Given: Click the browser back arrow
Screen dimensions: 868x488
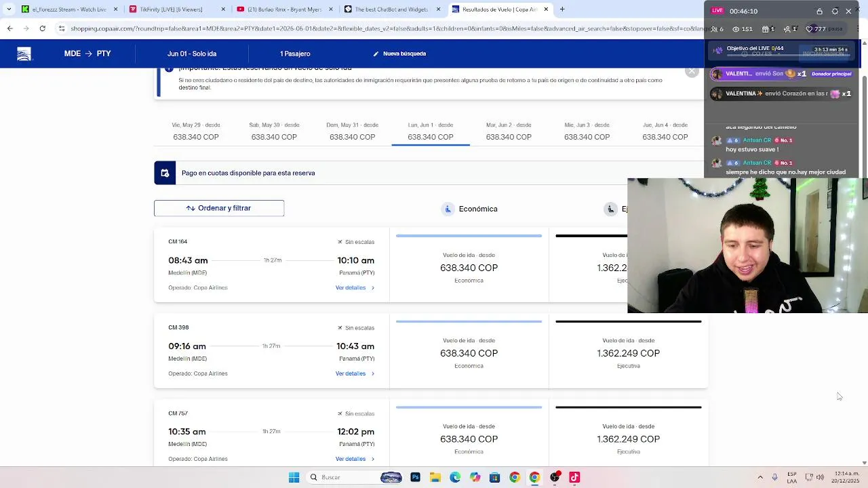Looking at the screenshot, I should [9, 28].
